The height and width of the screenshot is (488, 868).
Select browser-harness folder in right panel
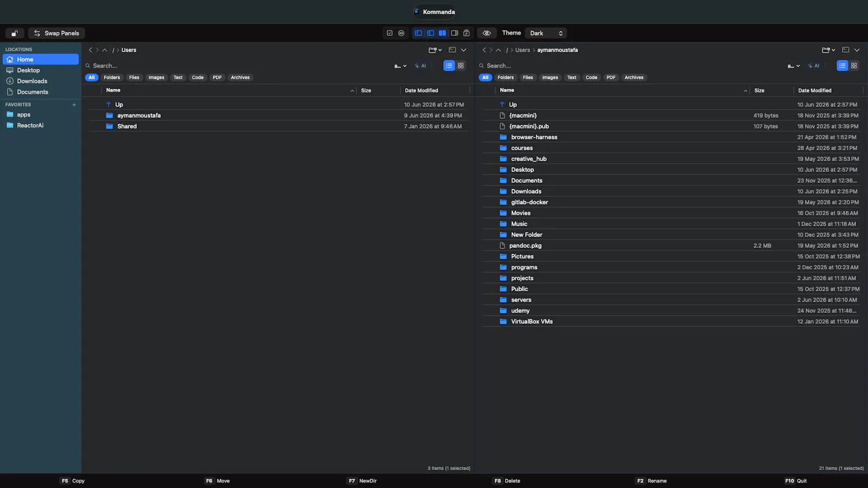(x=672, y=137)
